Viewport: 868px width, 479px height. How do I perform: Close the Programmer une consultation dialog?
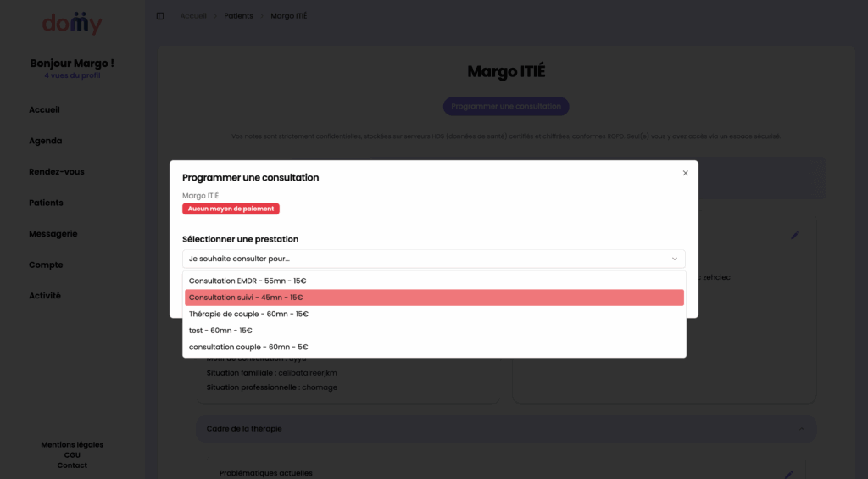(x=685, y=173)
